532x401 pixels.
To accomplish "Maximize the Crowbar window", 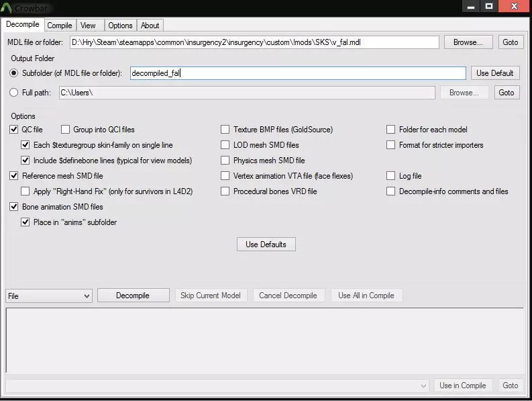I will [x=489, y=6].
